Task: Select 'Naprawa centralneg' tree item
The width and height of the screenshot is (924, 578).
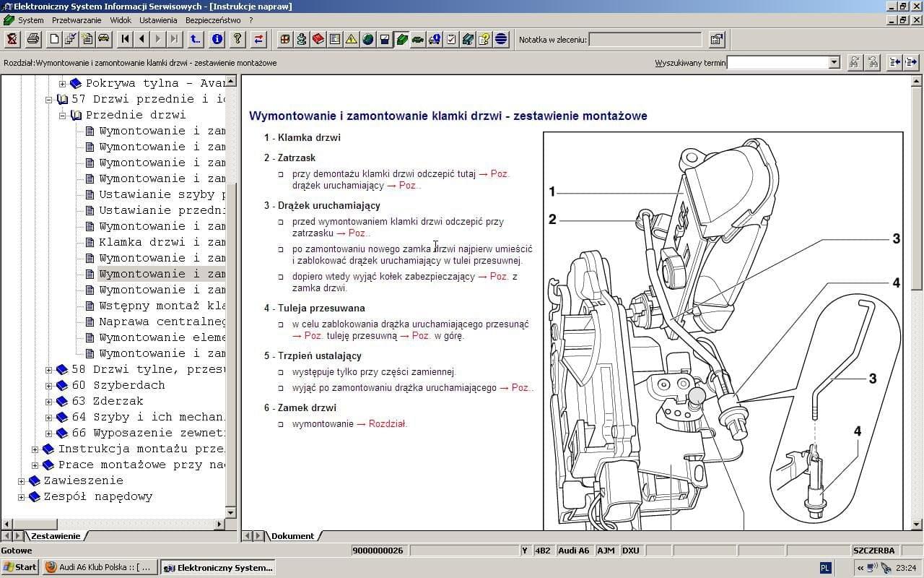Action: click(x=162, y=322)
